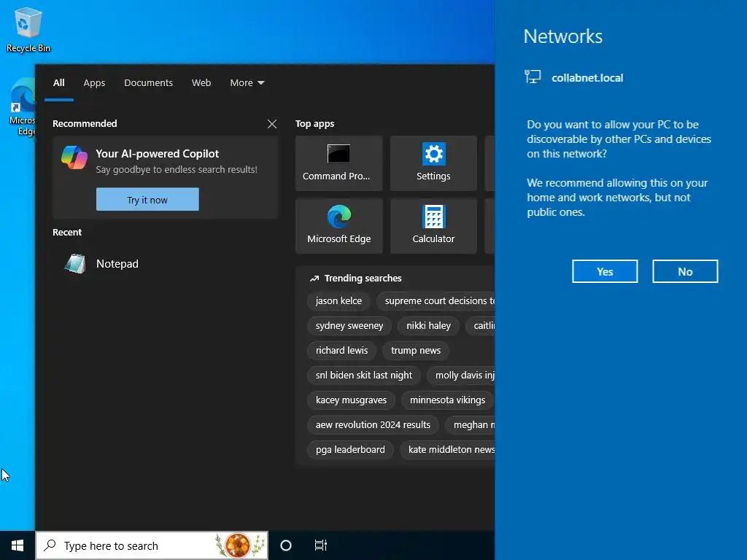747x560 pixels.
Task: Launch Command Prompt from Top apps
Action: (338, 163)
